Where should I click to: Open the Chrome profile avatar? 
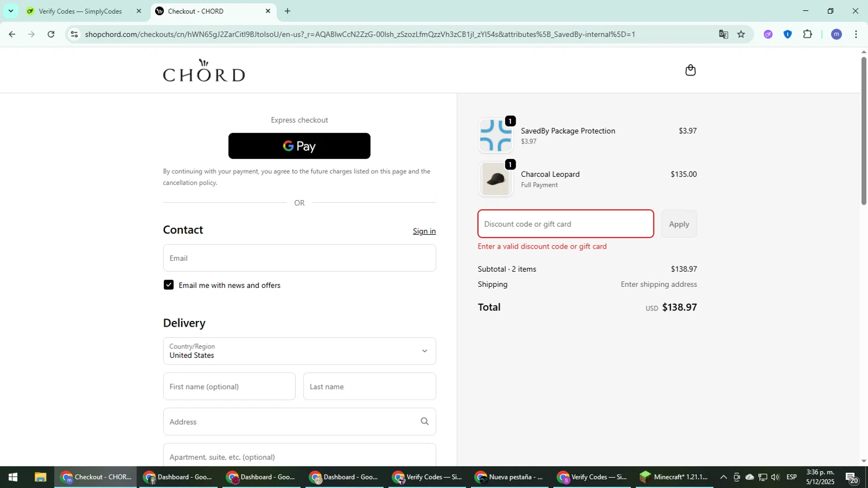tap(836, 34)
